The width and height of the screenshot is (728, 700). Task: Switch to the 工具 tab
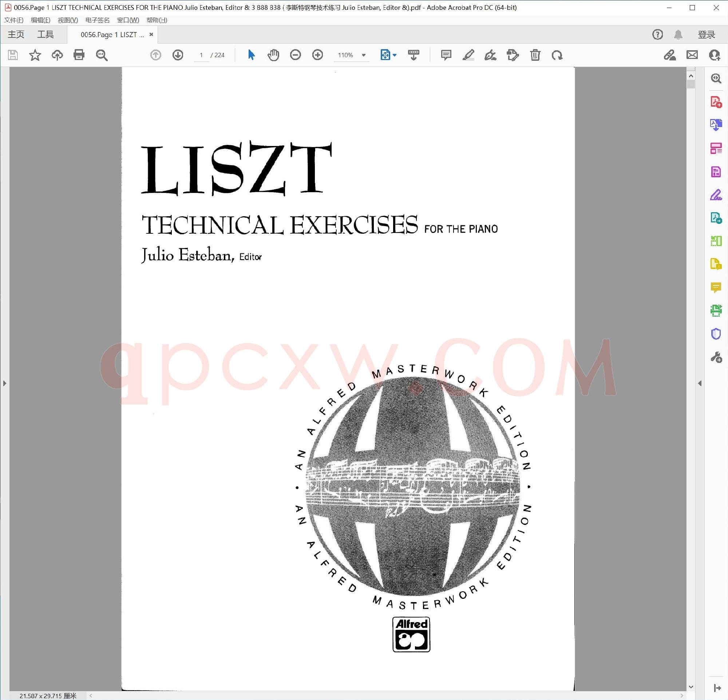tap(45, 35)
